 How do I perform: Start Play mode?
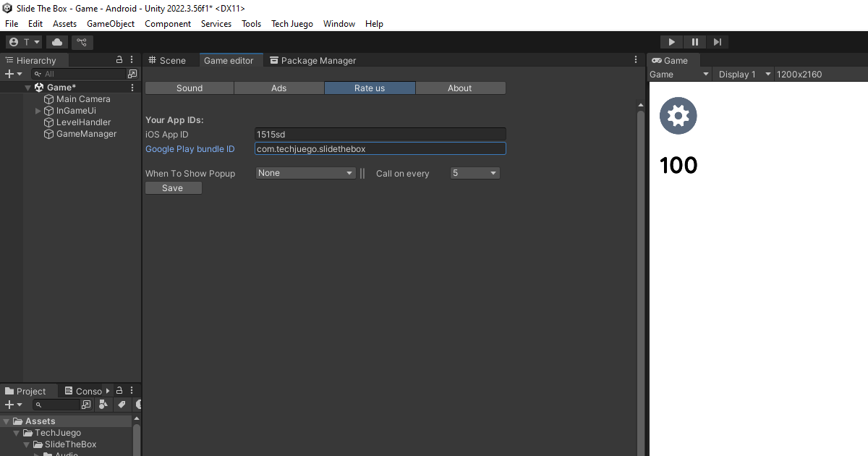(671, 42)
